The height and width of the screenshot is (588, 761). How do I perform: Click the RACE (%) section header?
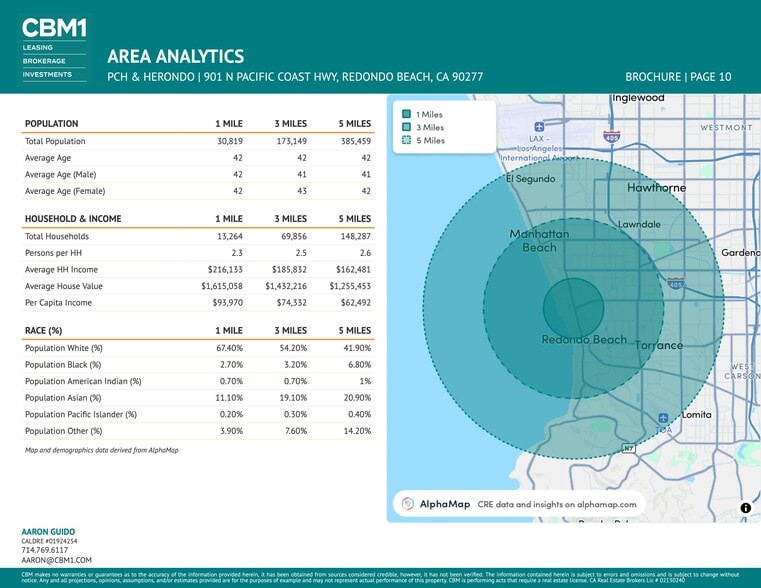[x=44, y=330]
